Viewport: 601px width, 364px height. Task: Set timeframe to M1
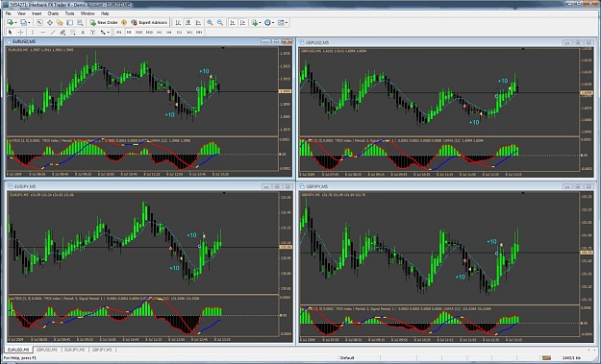(119, 32)
